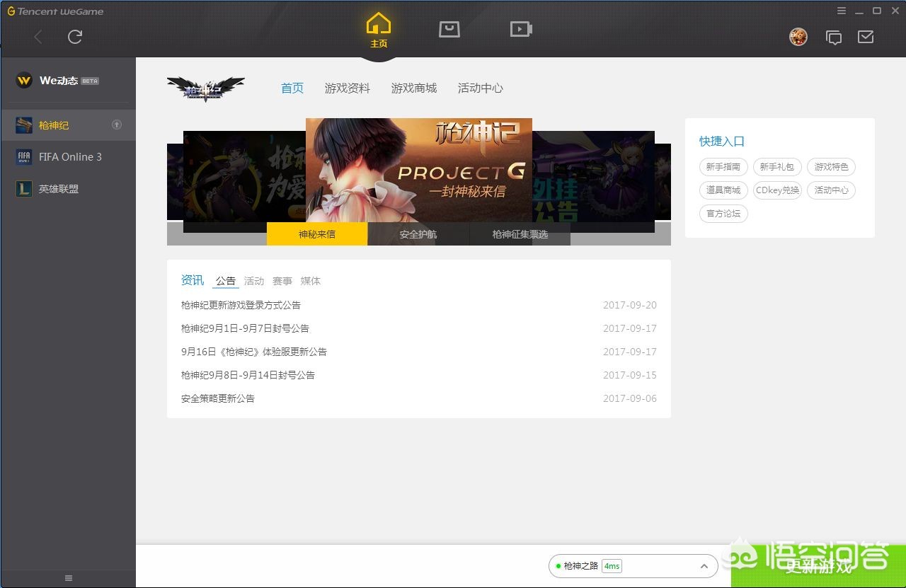Show the 神秘来信 banner slide

coord(317,234)
